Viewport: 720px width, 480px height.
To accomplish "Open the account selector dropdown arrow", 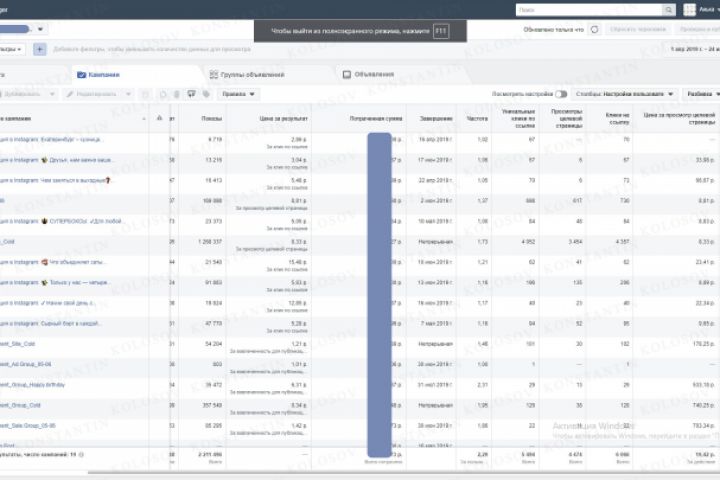I will pos(40,29).
